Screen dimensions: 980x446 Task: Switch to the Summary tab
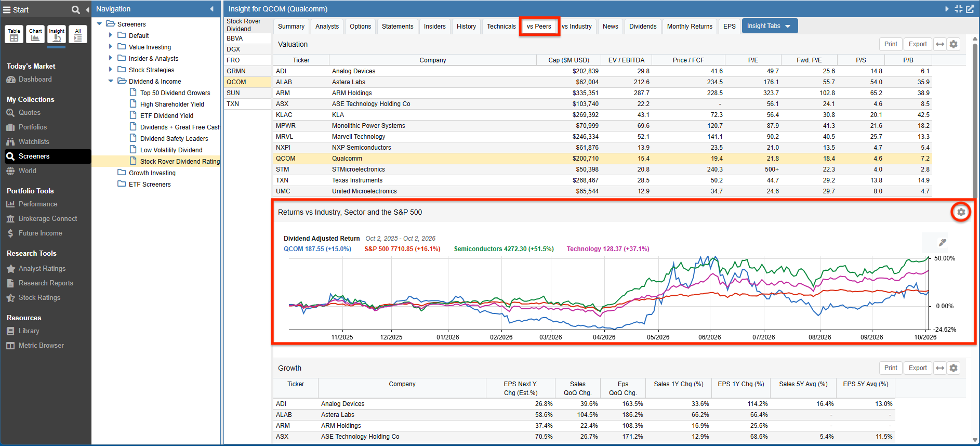291,27
